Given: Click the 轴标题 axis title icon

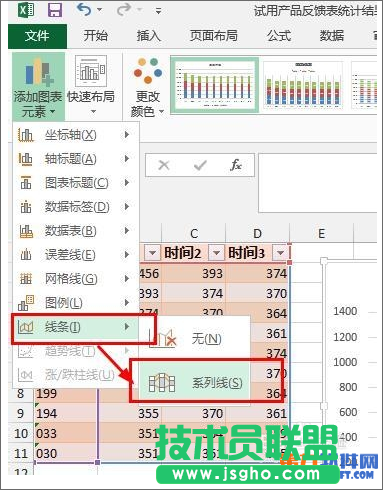Looking at the screenshot, I should (x=25, y=159).
